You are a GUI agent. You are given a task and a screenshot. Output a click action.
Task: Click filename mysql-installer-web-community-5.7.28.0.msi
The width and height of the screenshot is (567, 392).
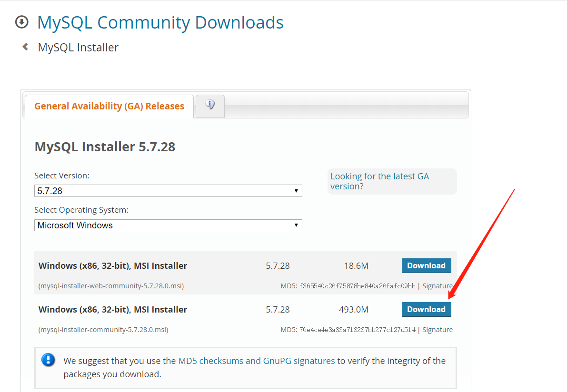(x=111, y=286)
